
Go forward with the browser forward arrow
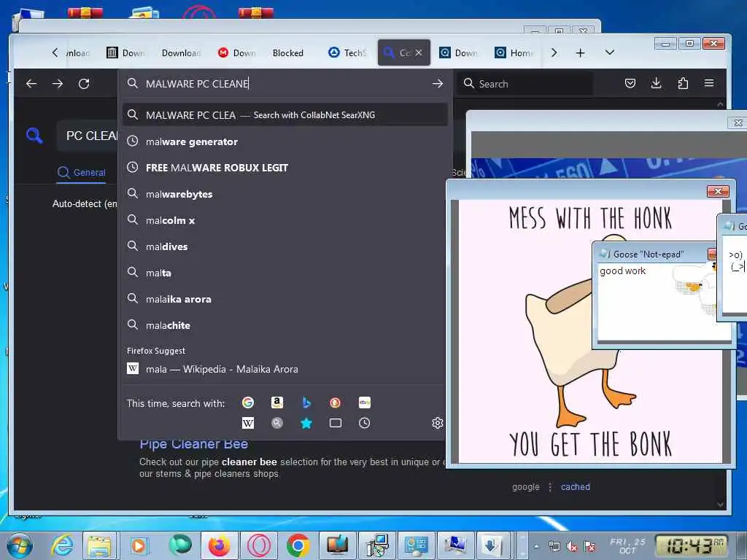58,84
